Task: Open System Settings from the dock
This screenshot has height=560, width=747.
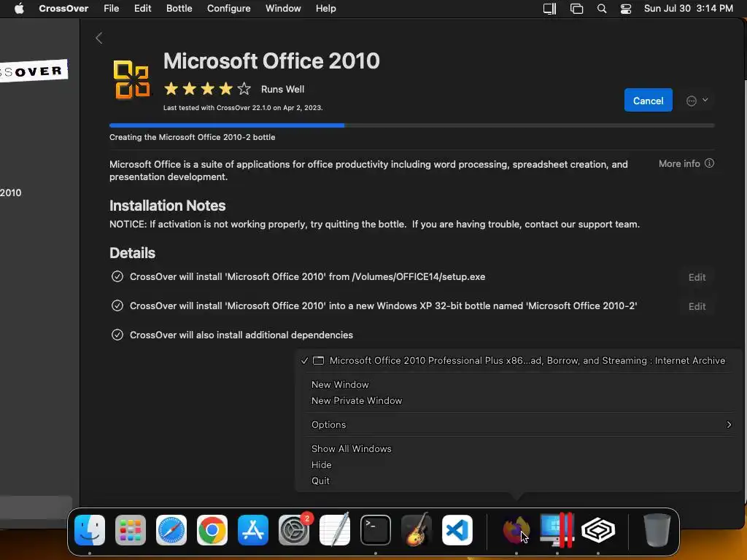Action: point(294,529)
